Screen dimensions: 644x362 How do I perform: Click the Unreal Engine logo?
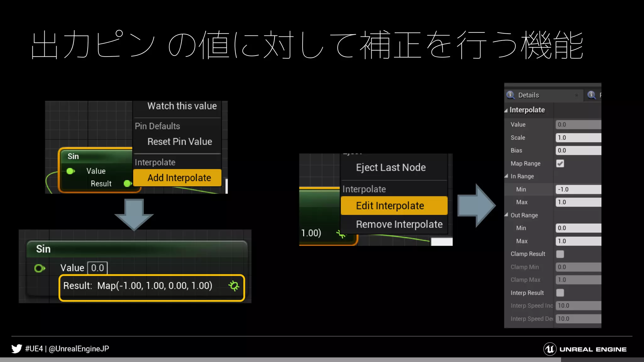pos(550,349)
